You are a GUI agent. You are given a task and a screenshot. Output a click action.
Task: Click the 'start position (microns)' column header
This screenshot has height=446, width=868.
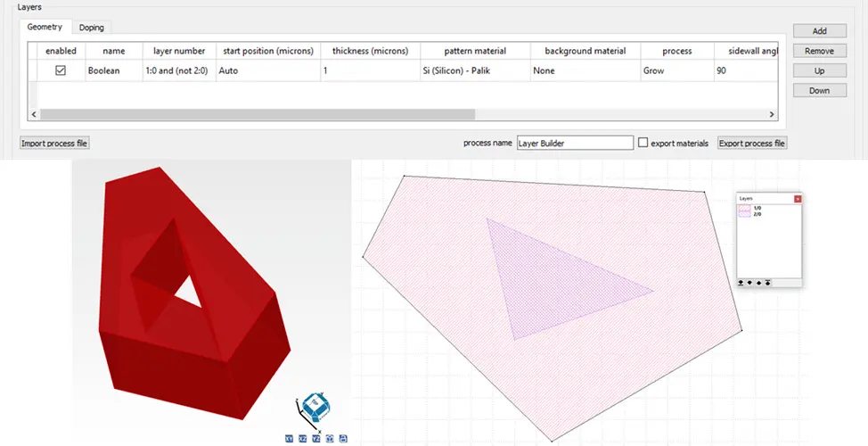[x=268, y=51]
